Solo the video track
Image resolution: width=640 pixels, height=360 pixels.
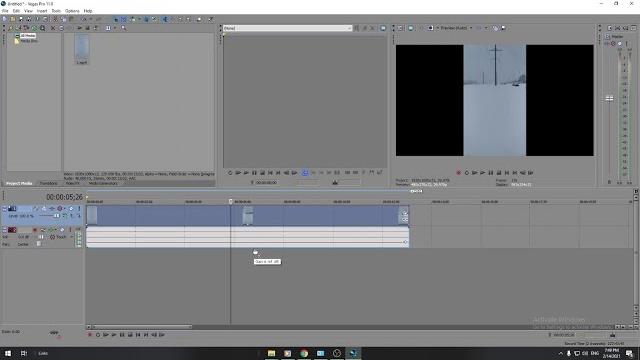[79, 209]
